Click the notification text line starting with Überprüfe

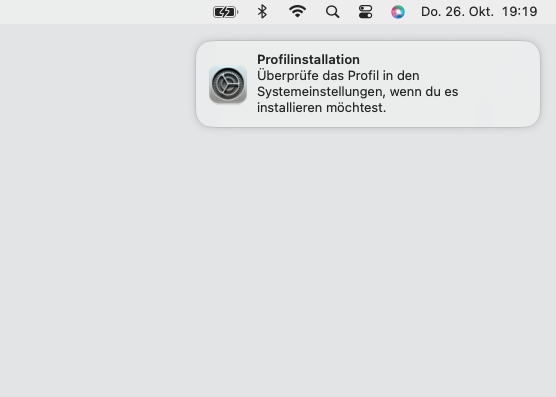pos(338,76)
